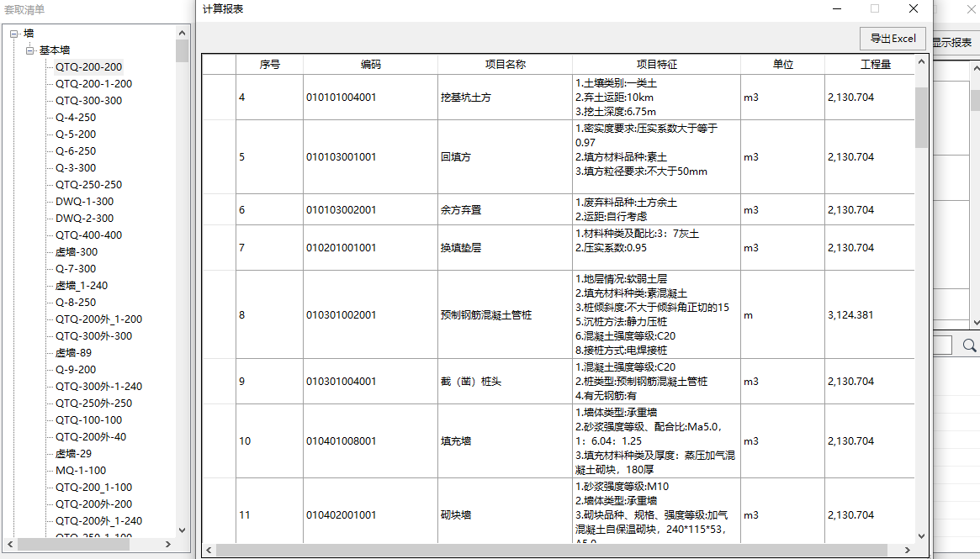Select tree item 虚墙_1-240
The width and height of the screenshot is (980, 559).
tap(82, 286)
